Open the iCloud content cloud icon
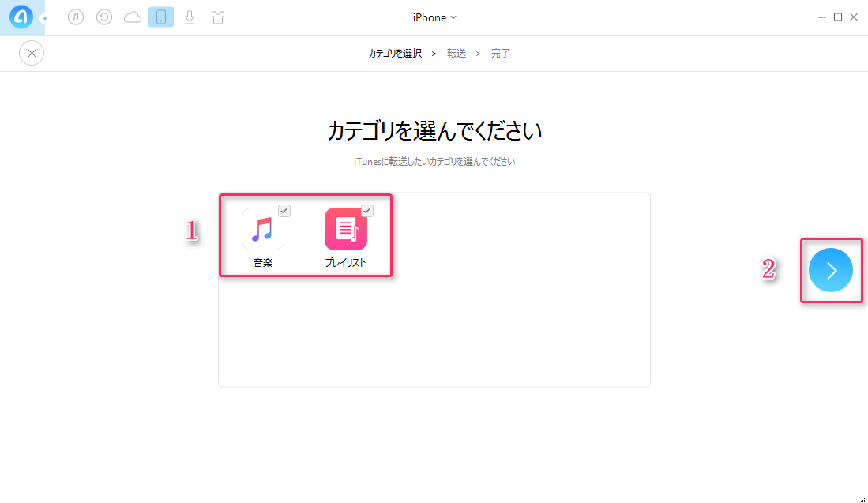The height and width of the screenshot is (503, 868). point(133,17)
